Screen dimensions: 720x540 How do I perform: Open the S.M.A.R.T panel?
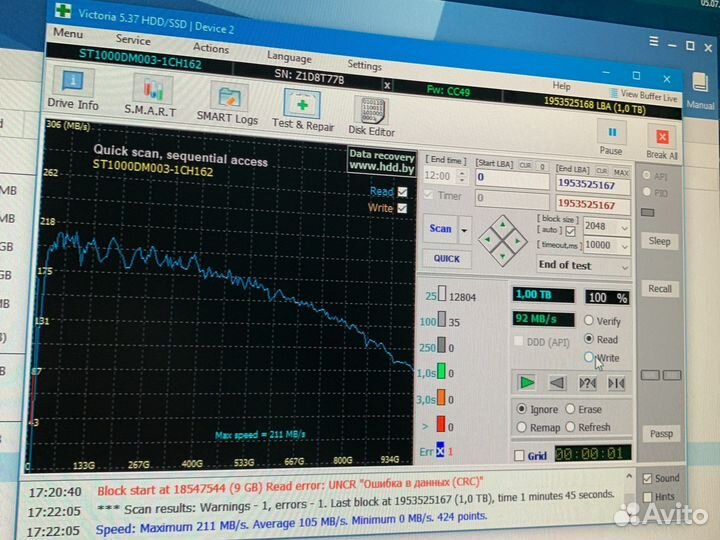[150, 95]
